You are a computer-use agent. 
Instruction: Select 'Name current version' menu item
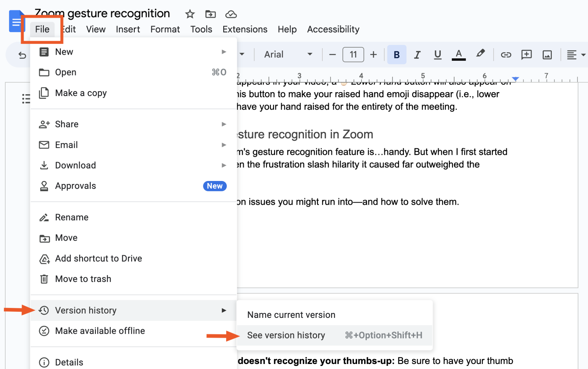click(291, 315)
